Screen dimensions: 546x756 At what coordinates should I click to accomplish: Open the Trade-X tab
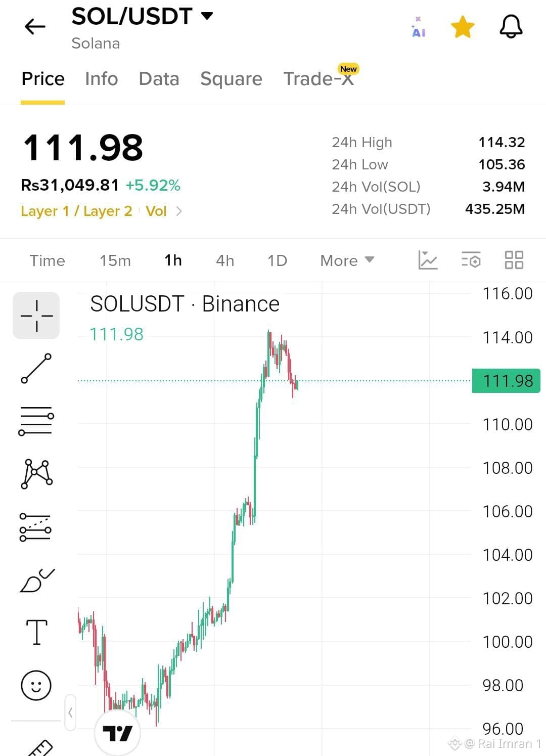point(318,79)
